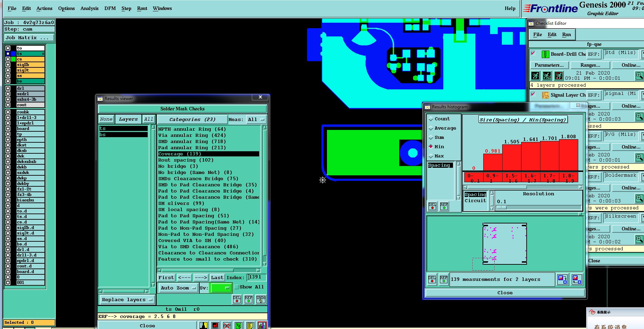644x329 pixels.
Task: Click the down arrow of the categories list scrollbar
Action: 265,264
